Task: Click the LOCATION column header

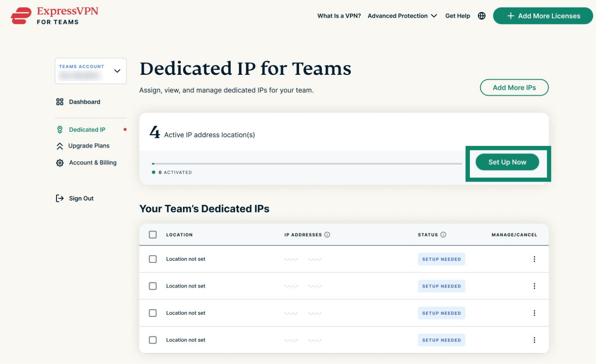Action: [x=179, y=235]
